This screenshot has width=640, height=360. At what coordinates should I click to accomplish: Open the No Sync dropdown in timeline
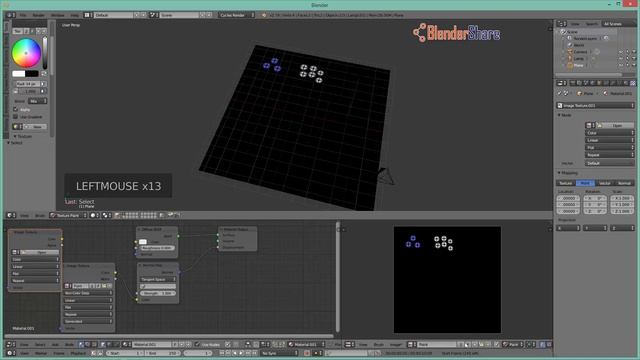279,353
